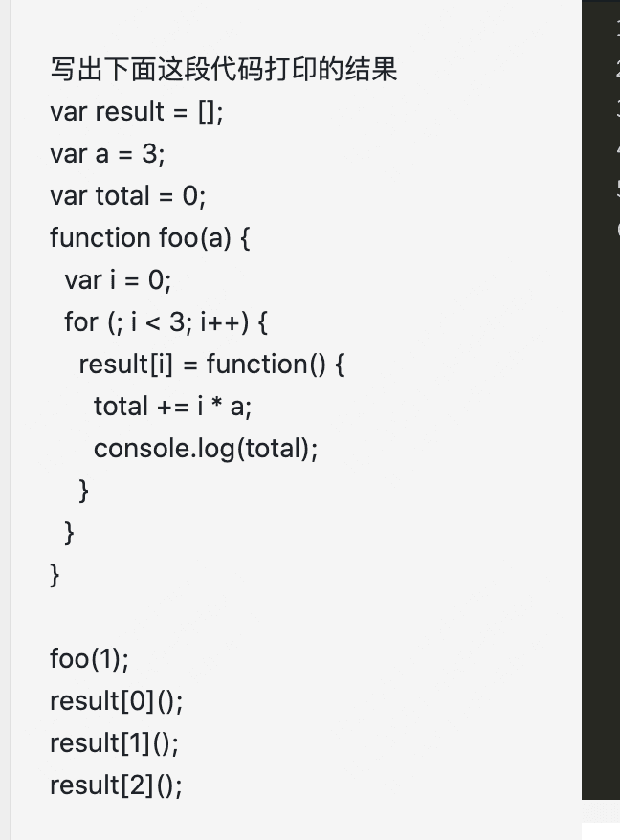This screenshot has width=620, height=840.
Task: Click the "foo(1);" call line
Action: [89, 659]
